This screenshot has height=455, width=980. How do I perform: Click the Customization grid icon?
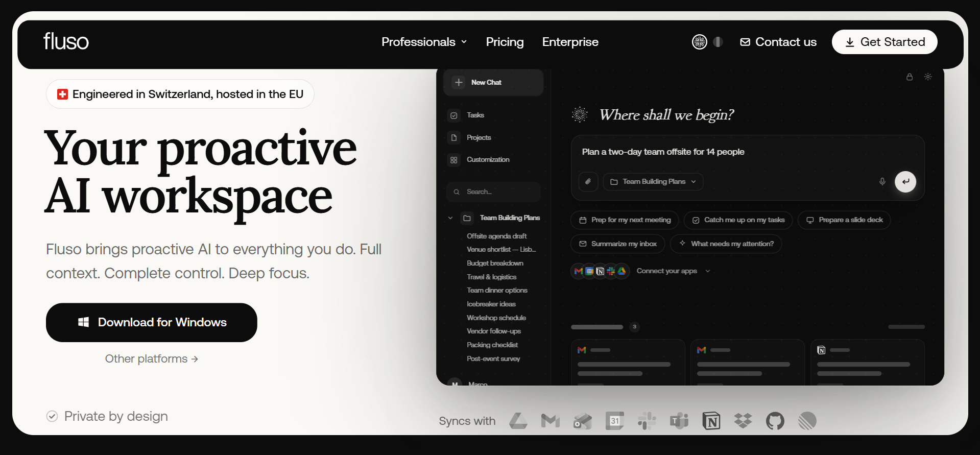coord(453,160)
